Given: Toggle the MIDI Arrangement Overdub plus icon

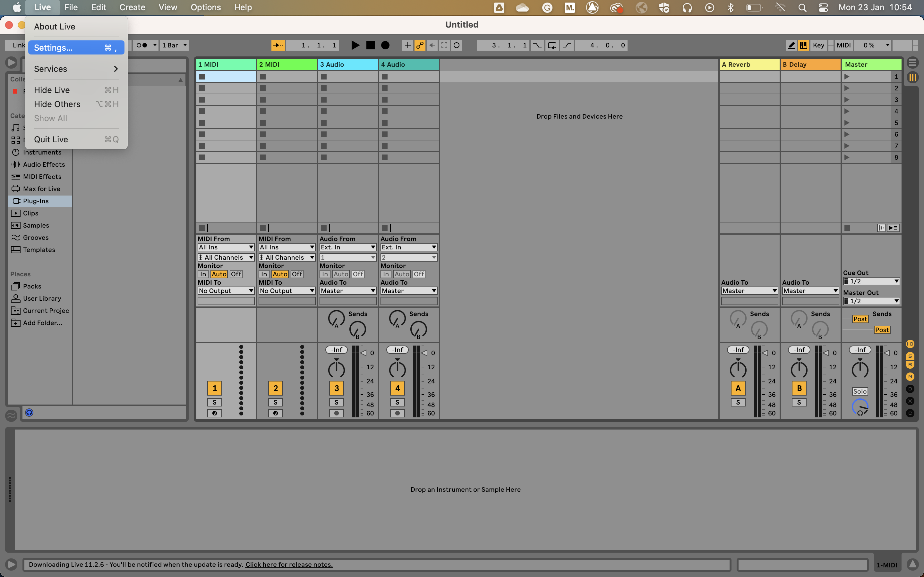Looking at the screenshot, I should click(x=407, y=45).
